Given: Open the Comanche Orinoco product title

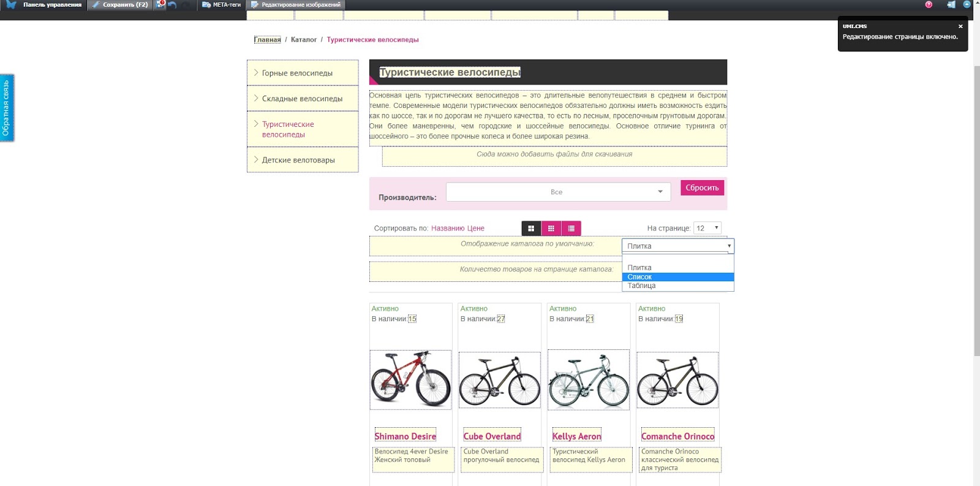Looking at the screenshot, I should pyautogui.click(x=678, y=436).
